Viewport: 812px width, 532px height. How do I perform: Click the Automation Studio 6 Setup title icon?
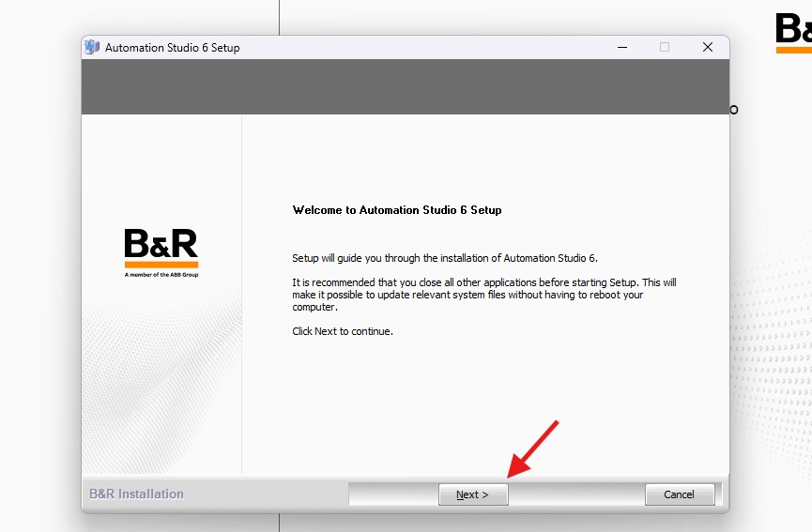pyautogui.click(x=92, y=47)
